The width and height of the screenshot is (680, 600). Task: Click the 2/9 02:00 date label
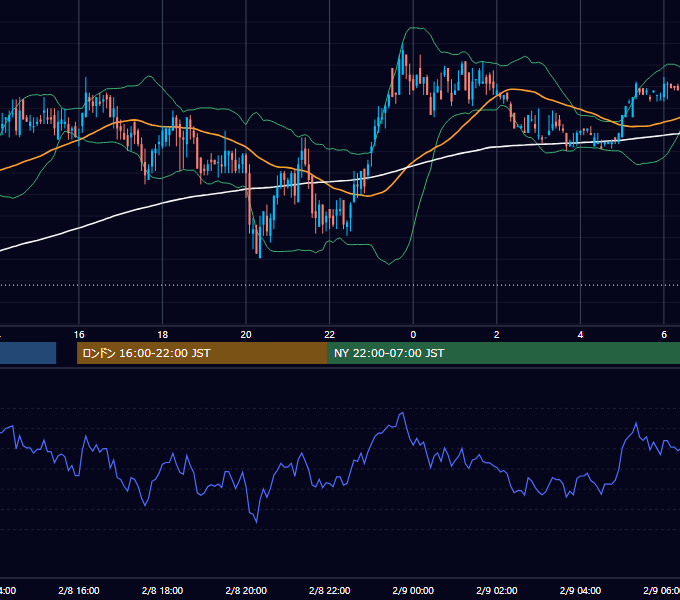[x=497, y=591]
